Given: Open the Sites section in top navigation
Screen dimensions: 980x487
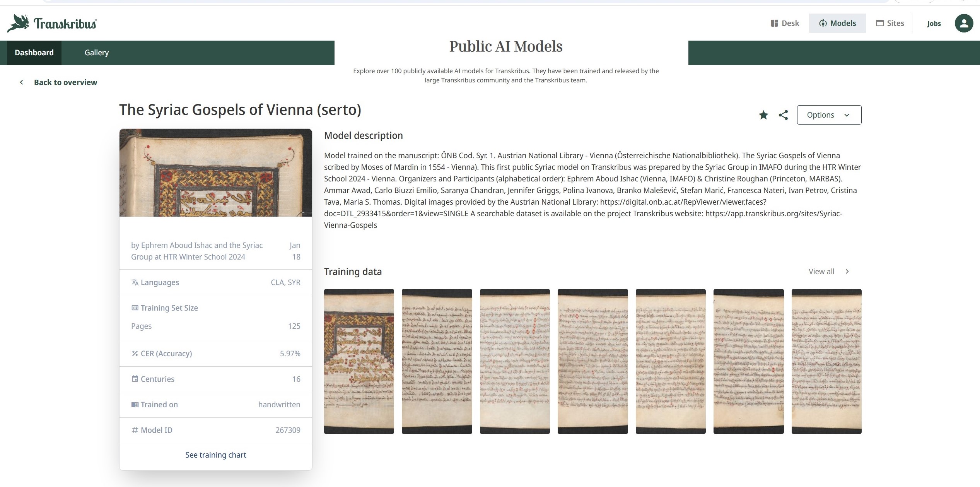Looking at the screenshot, I should click(x=890, y=23).
